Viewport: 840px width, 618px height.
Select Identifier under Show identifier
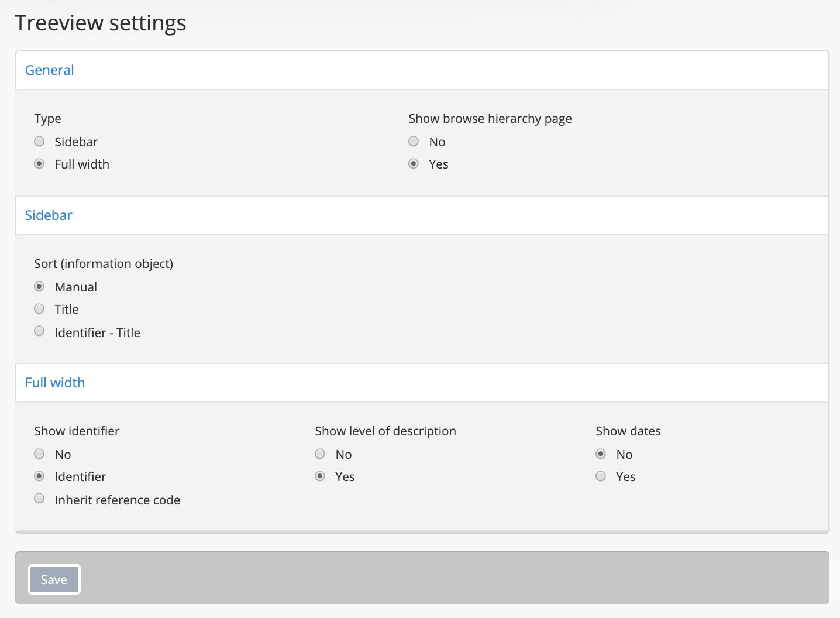point(39,476)
